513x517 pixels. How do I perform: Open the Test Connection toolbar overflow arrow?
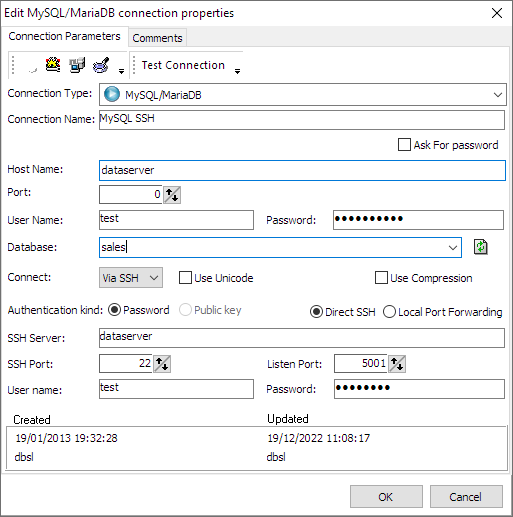click(x=237, y=71)
